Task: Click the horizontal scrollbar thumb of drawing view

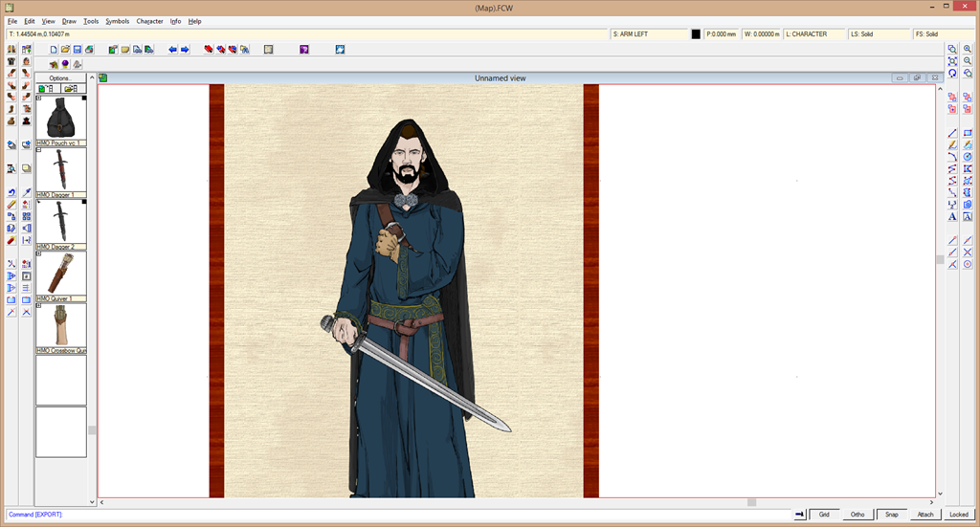Action: [x=752, y=502]
